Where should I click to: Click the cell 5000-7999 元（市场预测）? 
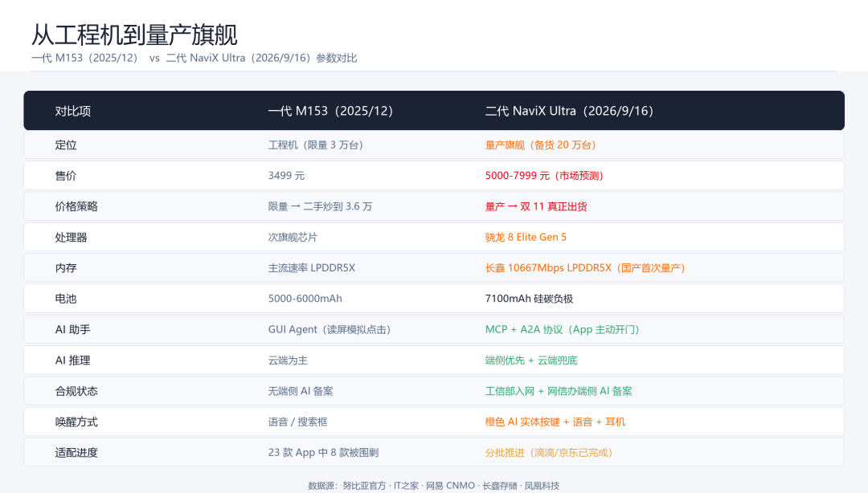click(544, 175)
